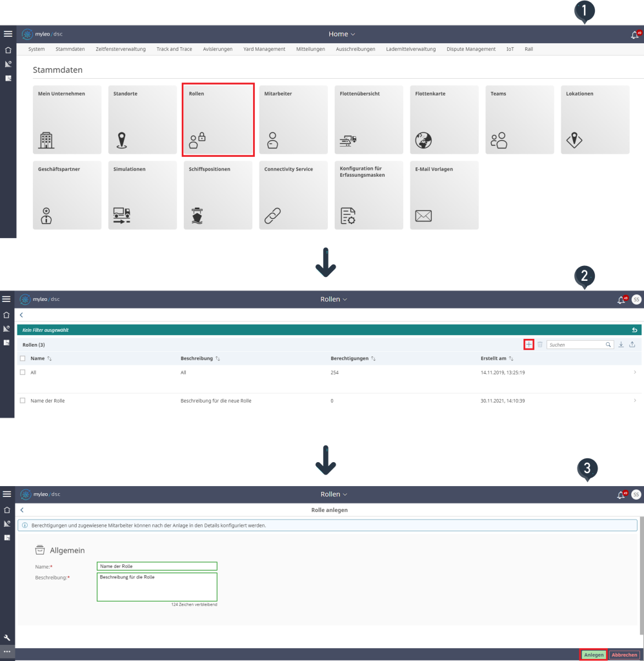Click the SS user avatar on the Rollen list screen
Image resolution: width=644 pixels, height=661 pixels.
(x=636, y=300)
